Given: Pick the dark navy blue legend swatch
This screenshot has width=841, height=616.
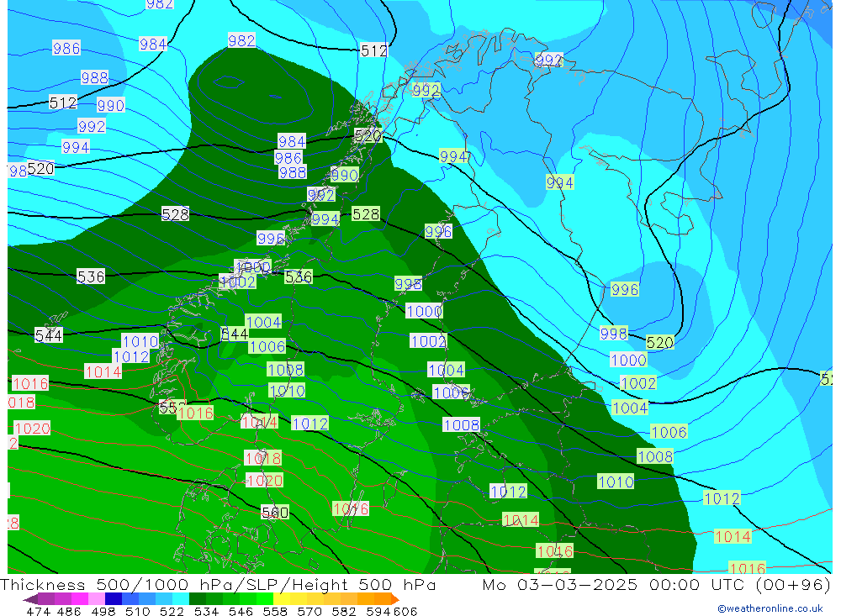Looking at the screenshot, I should [114, 599].
